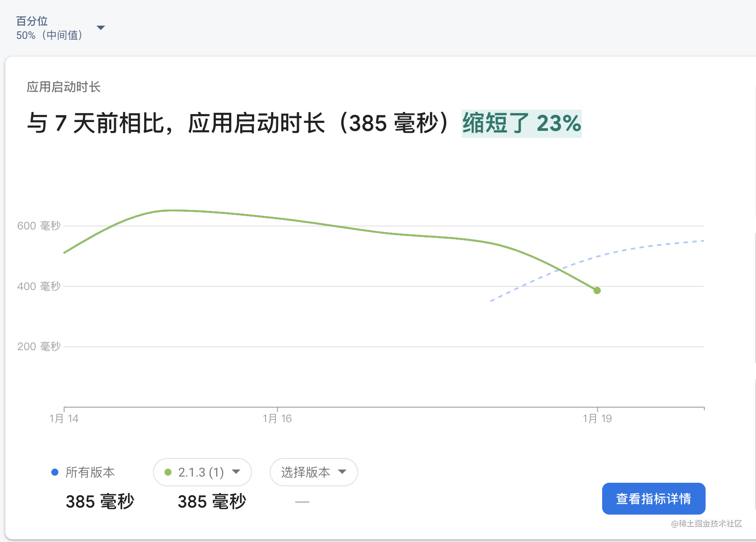Click the 查看指标详情 button
756x542 pixels.
[x=653, y=499]
